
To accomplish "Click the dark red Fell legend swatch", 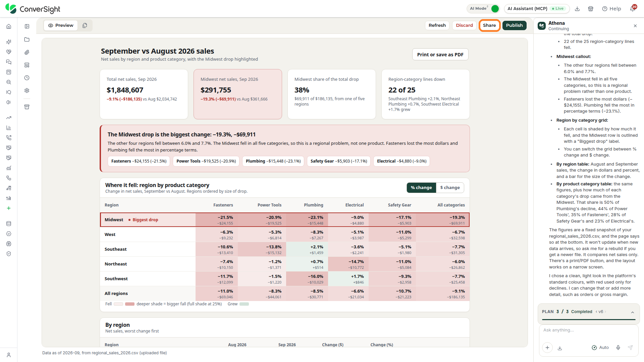I will click(x=130, y=304).
